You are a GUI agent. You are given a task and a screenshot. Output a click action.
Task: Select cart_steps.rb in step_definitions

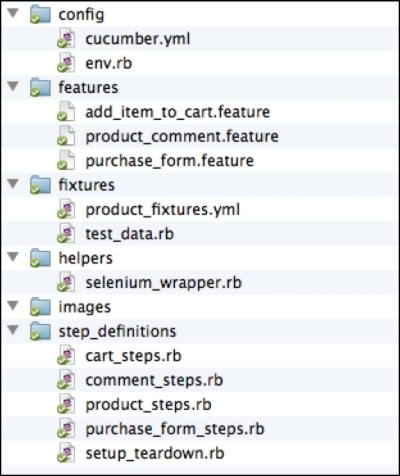[x=133, y=356]
